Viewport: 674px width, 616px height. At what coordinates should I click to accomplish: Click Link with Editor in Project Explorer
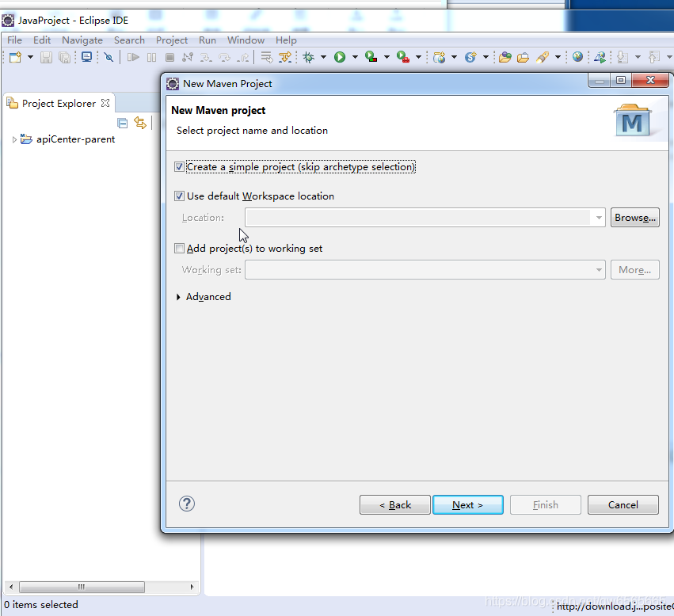click(x=140, y=124)
